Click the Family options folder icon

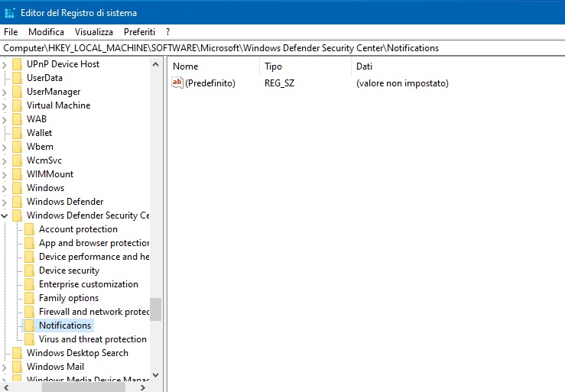pyautogui.click(x=30, y=298)
